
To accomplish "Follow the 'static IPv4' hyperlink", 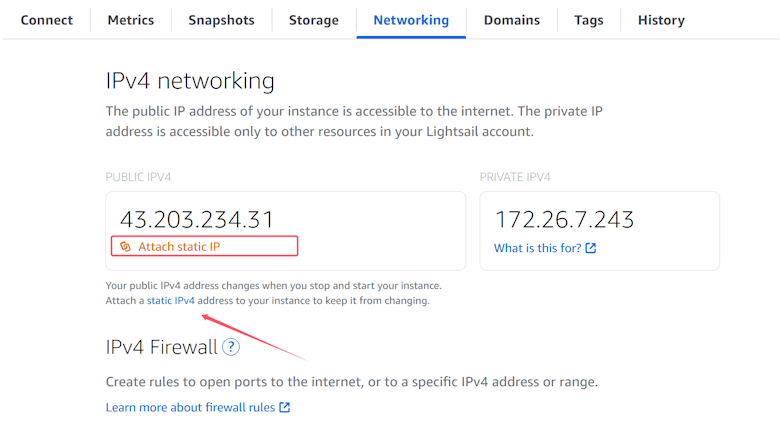I will 171,300.
